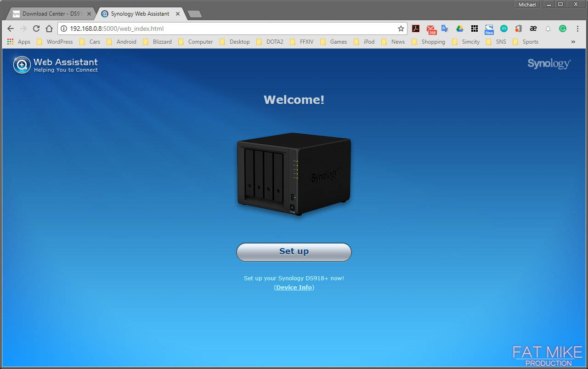Open the WordPress bookmark folder
588x369 pixels.
click(55, 42)
